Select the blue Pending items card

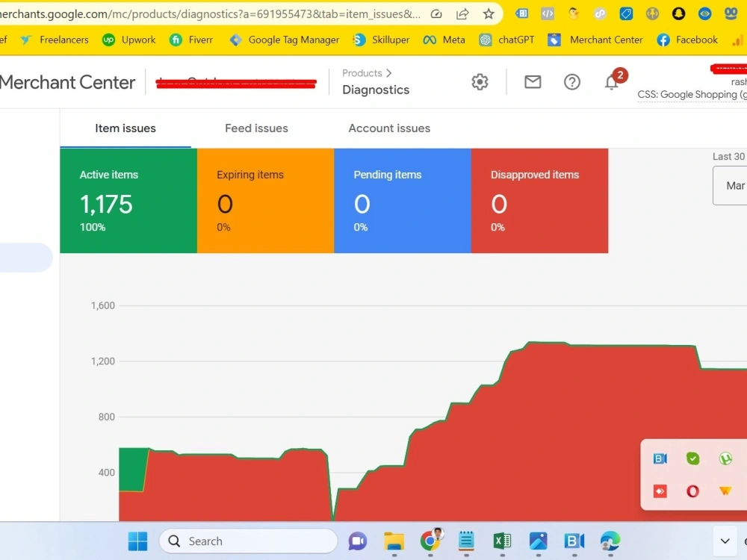tap(403, 200)
